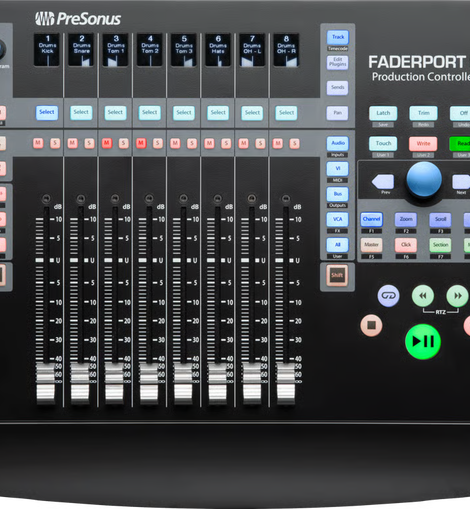The width and height of the screenshot is (470, 509).
Task: Switch to Sends fader mode
Action: coord(338,88)
